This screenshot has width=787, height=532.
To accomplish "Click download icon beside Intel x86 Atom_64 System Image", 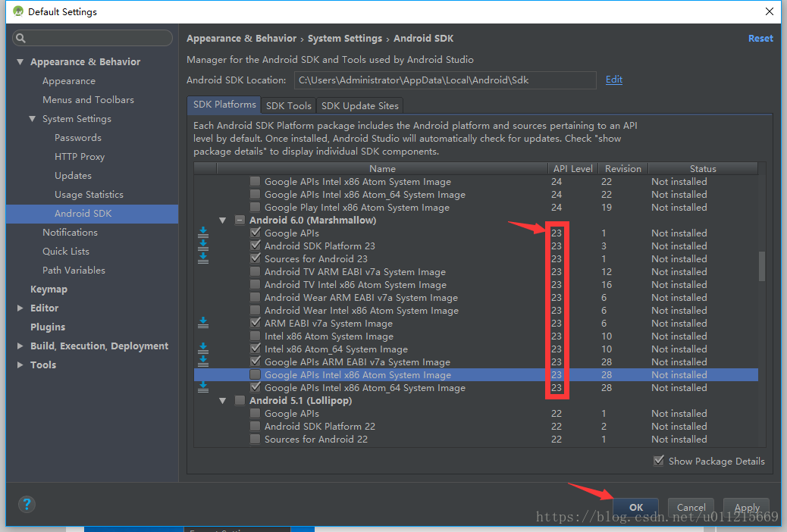I will tap(202, 349).
